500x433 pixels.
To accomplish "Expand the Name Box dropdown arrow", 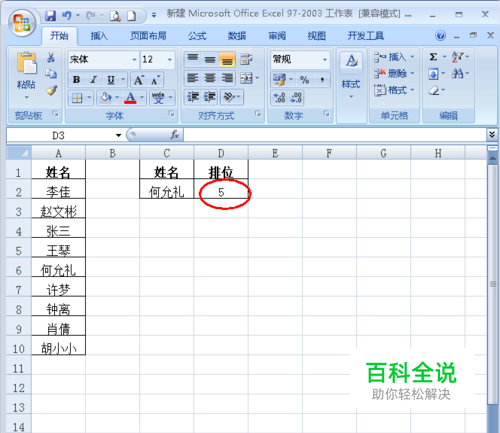I will click(x=118, y=135).
